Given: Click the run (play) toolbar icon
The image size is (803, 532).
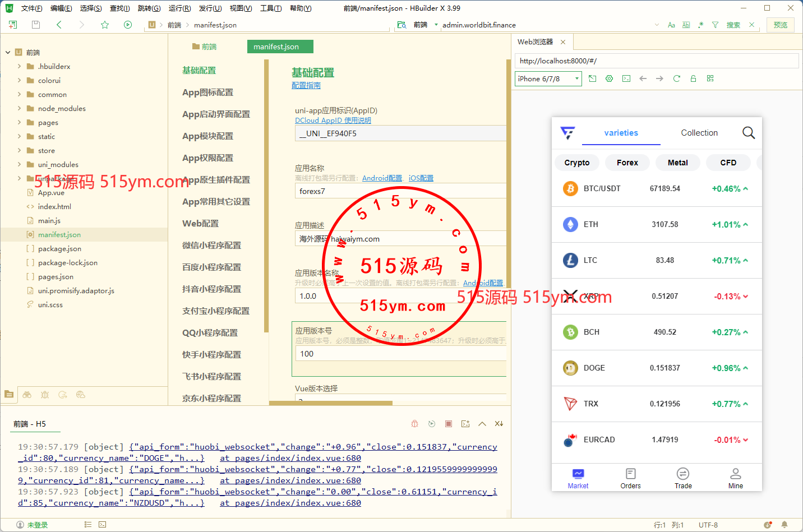Looking at the screenshot, I should click(128, 25).
